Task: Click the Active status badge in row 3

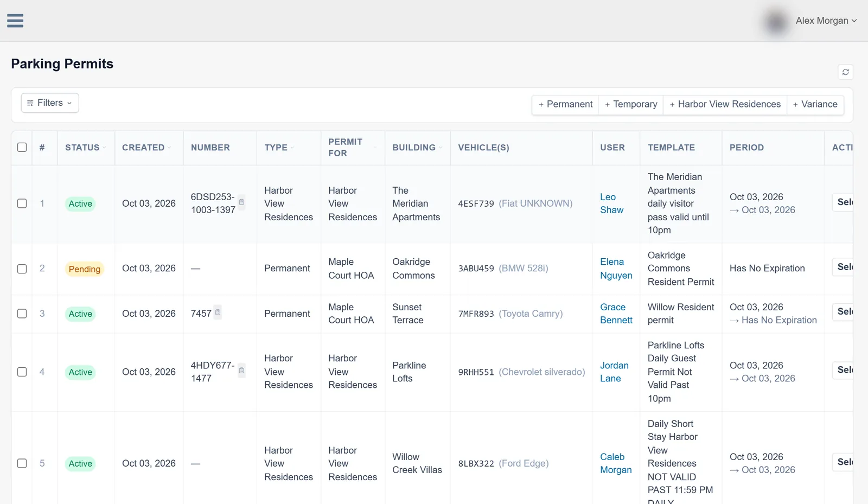Action: [80, 314]
